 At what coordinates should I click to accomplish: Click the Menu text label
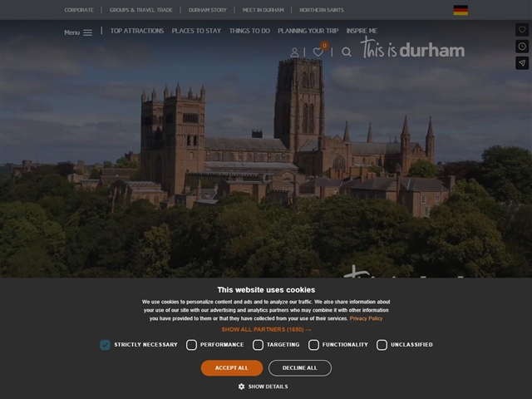click(x=72, y=32)
